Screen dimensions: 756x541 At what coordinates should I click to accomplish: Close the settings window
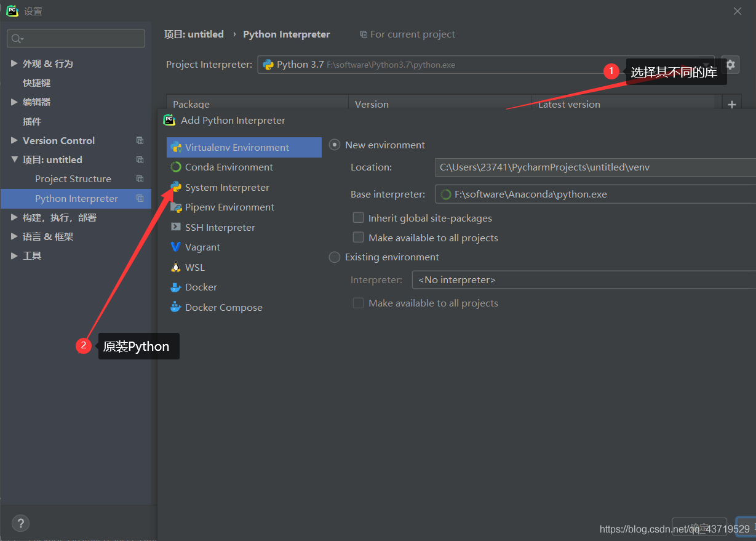[x=738, y=10]
